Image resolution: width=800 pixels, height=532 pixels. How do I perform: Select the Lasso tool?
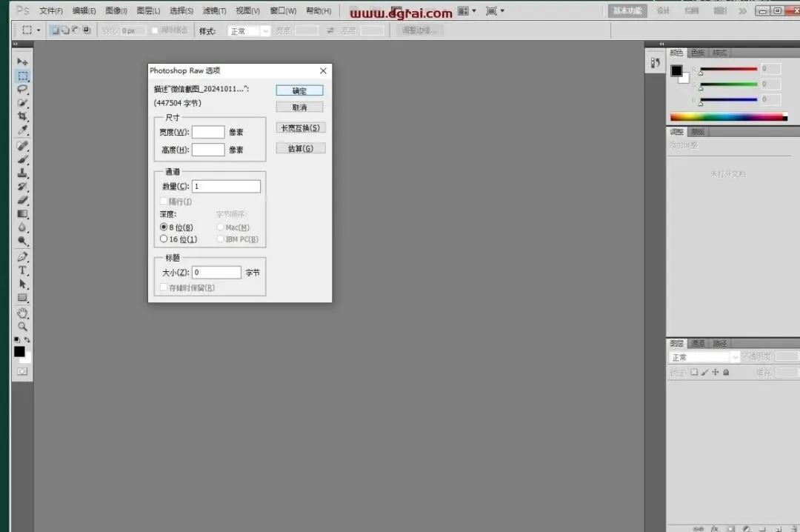(x=22, y=90)
